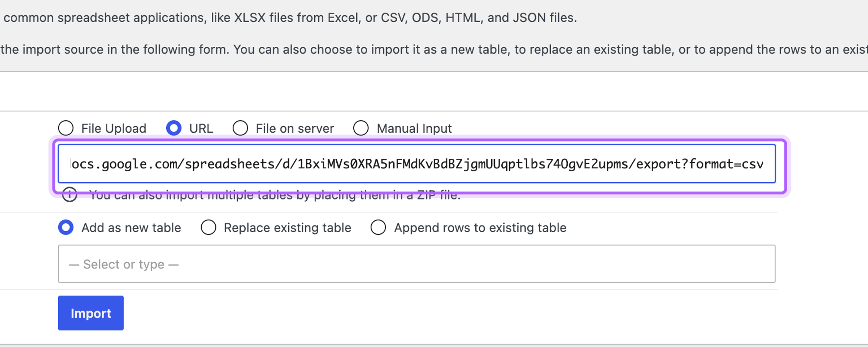Click the sentence starting 'the import source'
Viewport: 868px width, 347px height.
tap(434, 49)
